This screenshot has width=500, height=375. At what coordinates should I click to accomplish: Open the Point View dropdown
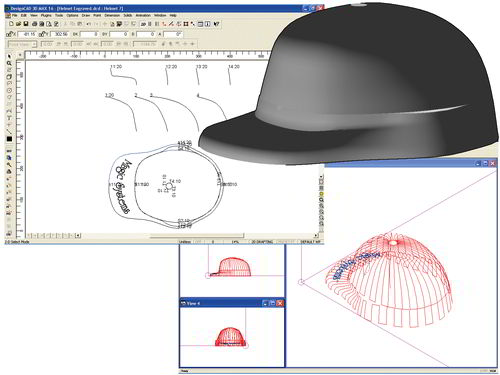[22, 44]
